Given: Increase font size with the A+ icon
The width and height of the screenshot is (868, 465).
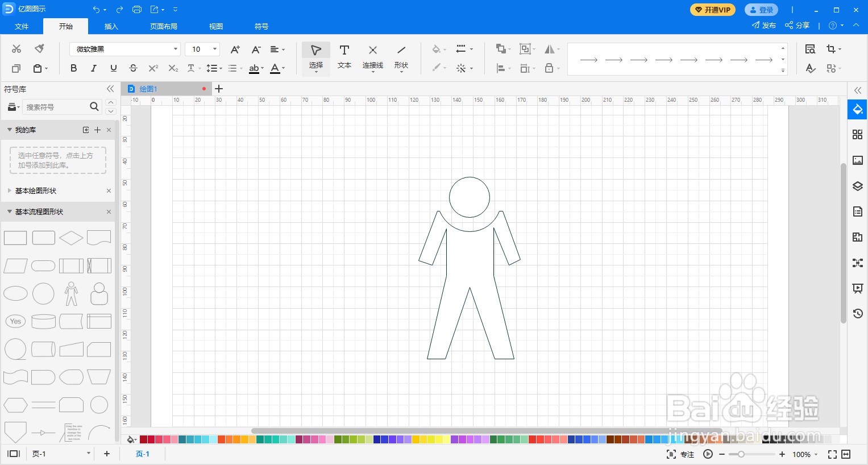Looking at the screenshot, I should (235, 49).
